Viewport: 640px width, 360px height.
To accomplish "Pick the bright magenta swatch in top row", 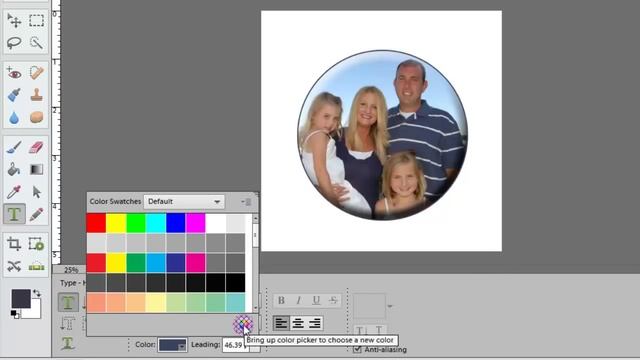I will click(x=196, y=223).
